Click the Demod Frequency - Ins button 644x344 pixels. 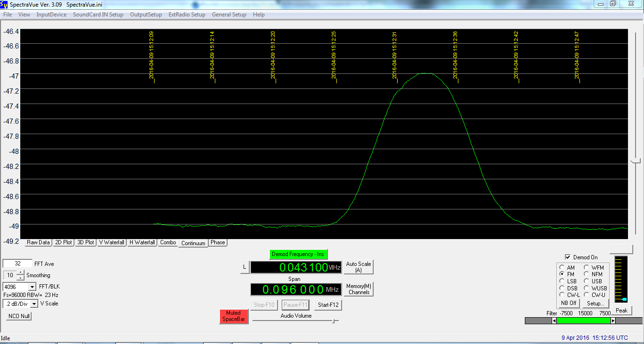coord(298,254)
